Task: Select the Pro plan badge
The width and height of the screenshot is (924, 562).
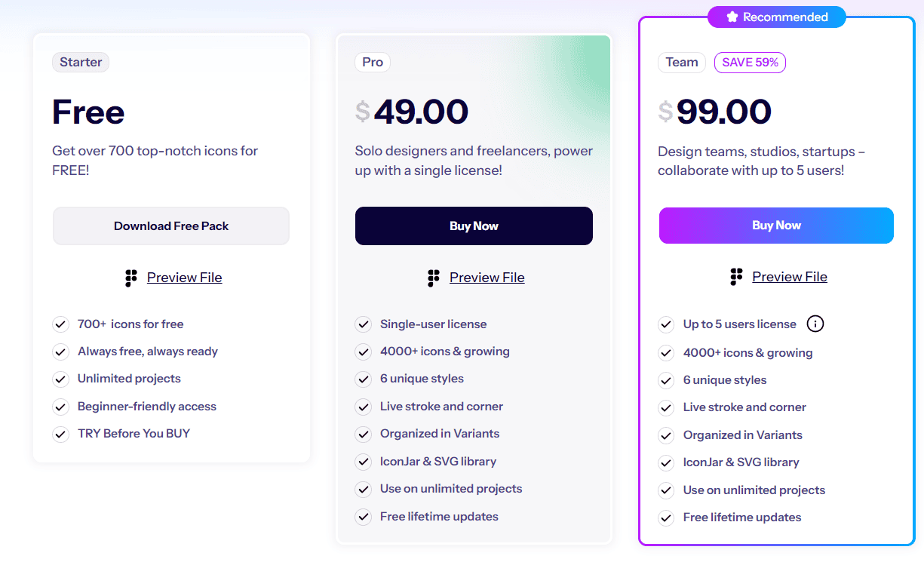Action: pos(372,62)
